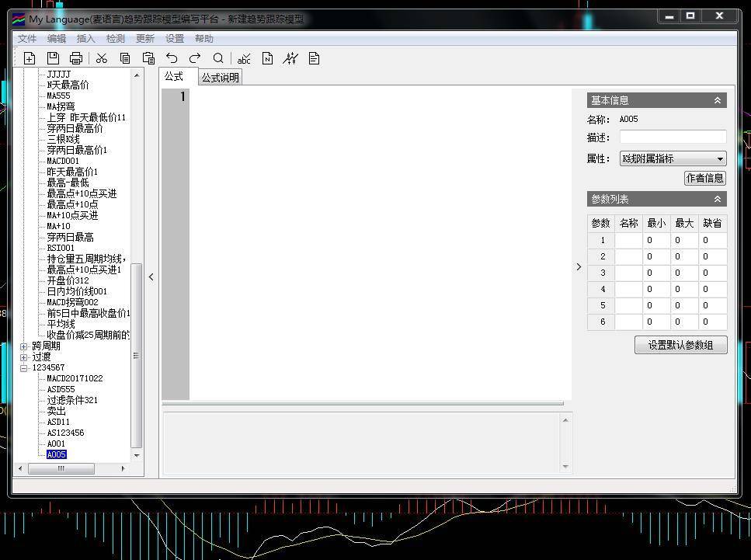Screen dimensions: 751x560
Task: Collapse the 参数列表 section
Action: pos(718,199)
